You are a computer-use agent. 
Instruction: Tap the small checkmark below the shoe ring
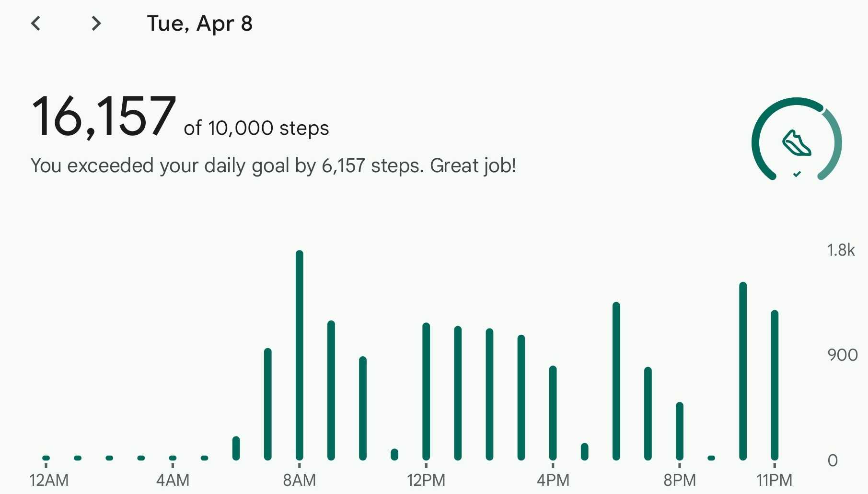[797, 174]
